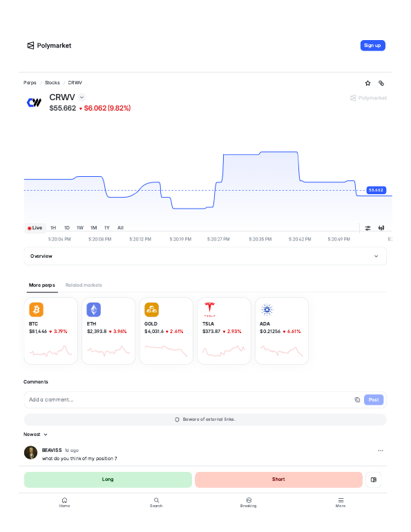411x532 pixels.
Task: Open More menu in bottom navigation
Action: [341, 502]
